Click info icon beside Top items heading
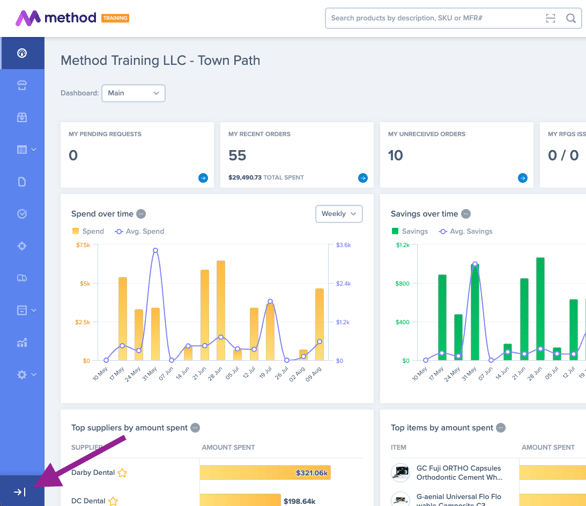This screenshot has height=506, width=586. click(x=501, y=428)
